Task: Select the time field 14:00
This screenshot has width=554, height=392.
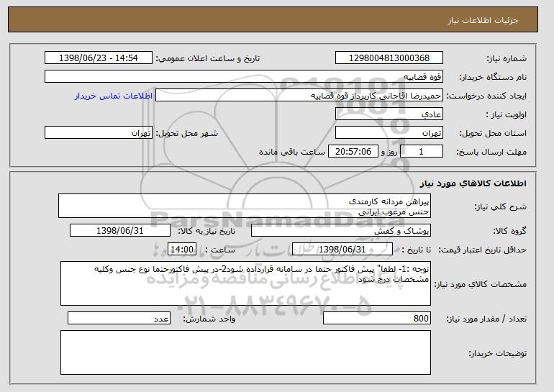Action: pyautogui.click(x=181, y=250)
